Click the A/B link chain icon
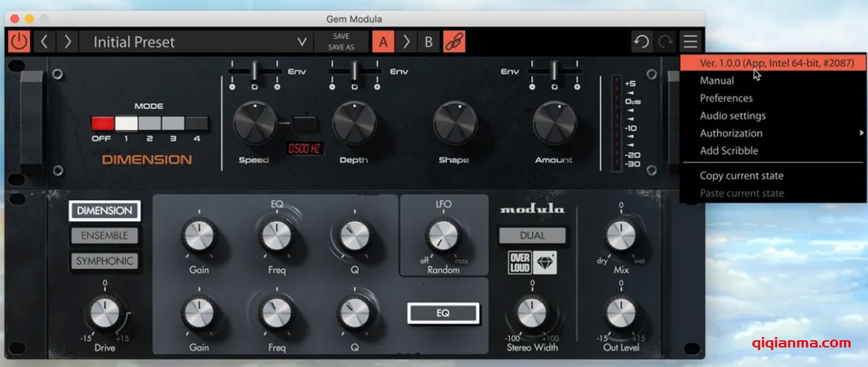The height and width of the screenshot is (367, 868). 454,42
